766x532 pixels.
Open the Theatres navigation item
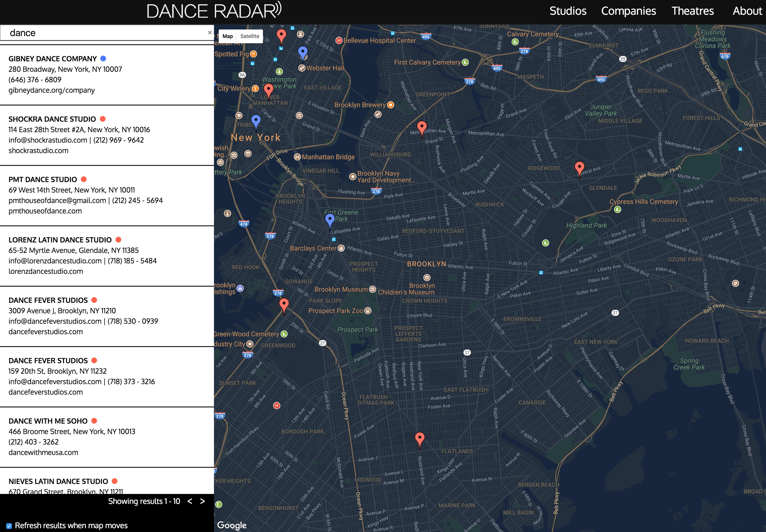click(x=693, y=11)
